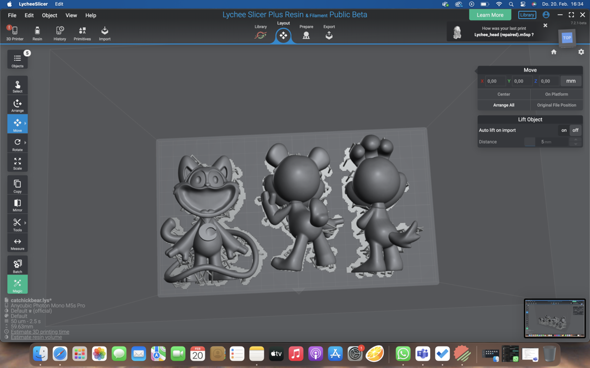The width and height of the screenshot is (590, 368).
Task: Turn Auto lift on import on
Action: pos(564,130)
